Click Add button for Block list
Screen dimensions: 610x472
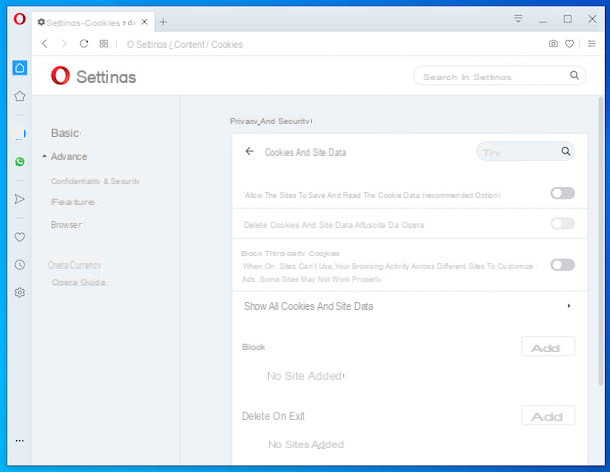pos(548,346)
